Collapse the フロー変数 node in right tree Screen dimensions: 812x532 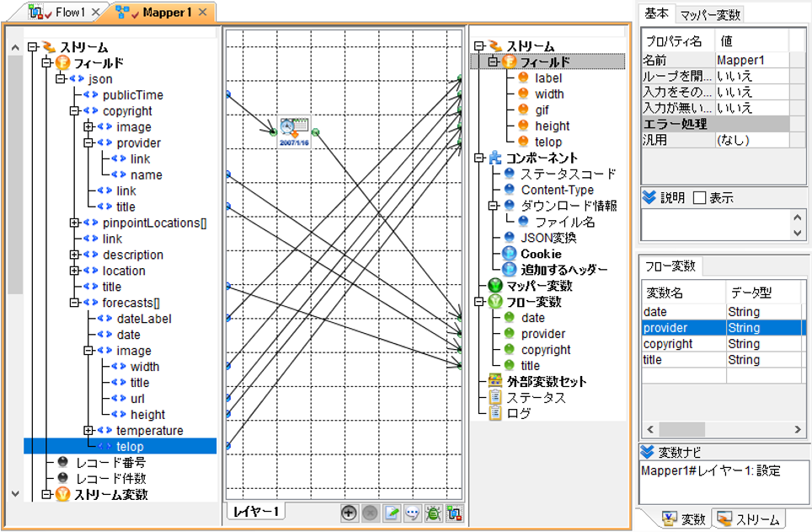pyautogui.click(x=479, y=301)
